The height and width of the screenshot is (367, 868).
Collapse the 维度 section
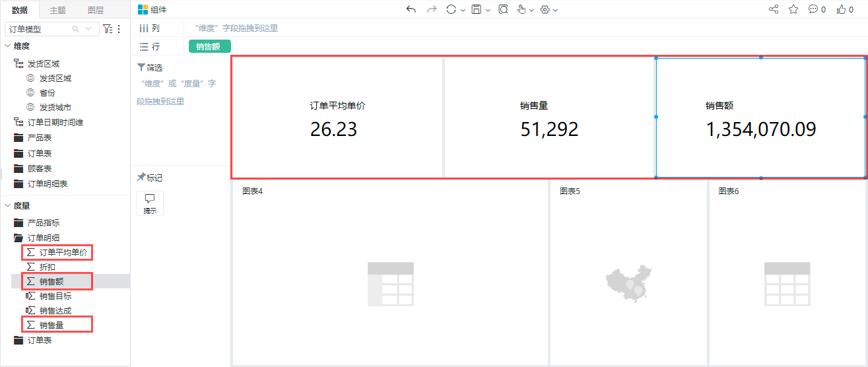tap(7, 46)
